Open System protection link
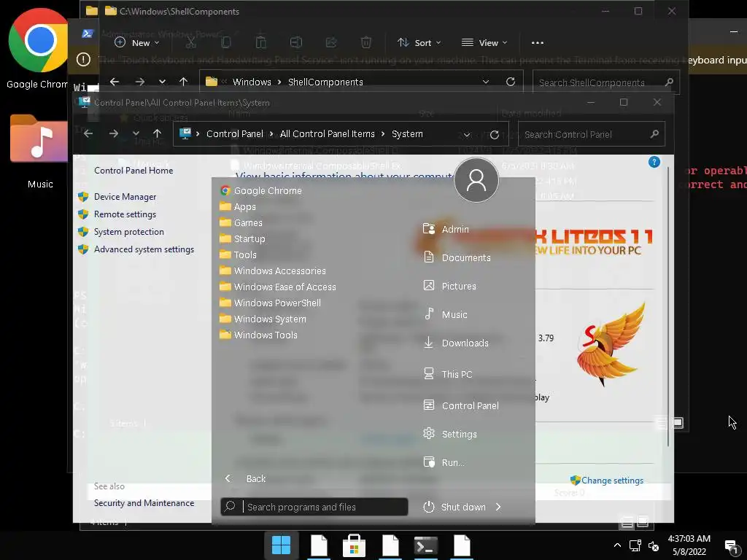Image resolution: width=747 pixels, height=560 pixels. pyautogui.click(x=128, y=231)
